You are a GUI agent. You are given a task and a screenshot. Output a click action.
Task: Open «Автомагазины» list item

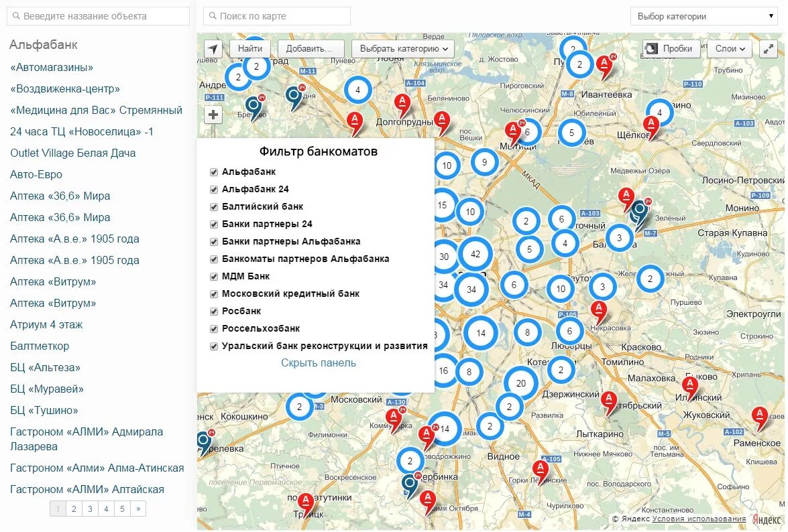(x=52, y=67)
